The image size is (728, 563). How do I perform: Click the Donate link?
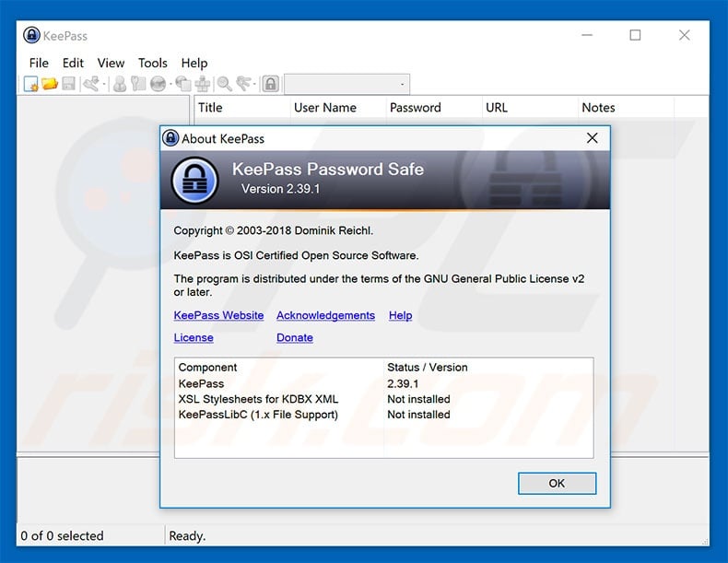(x=294, y=337)
